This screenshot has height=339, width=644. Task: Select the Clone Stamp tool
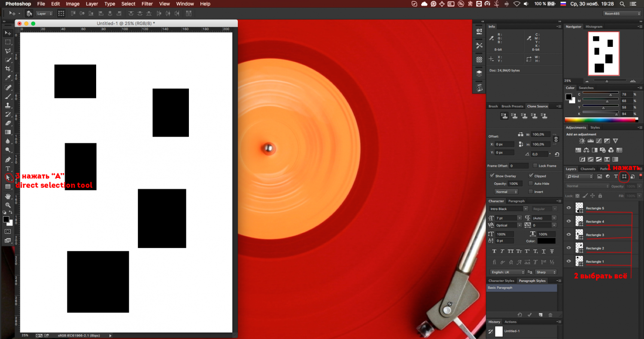[x=8, y=105]
